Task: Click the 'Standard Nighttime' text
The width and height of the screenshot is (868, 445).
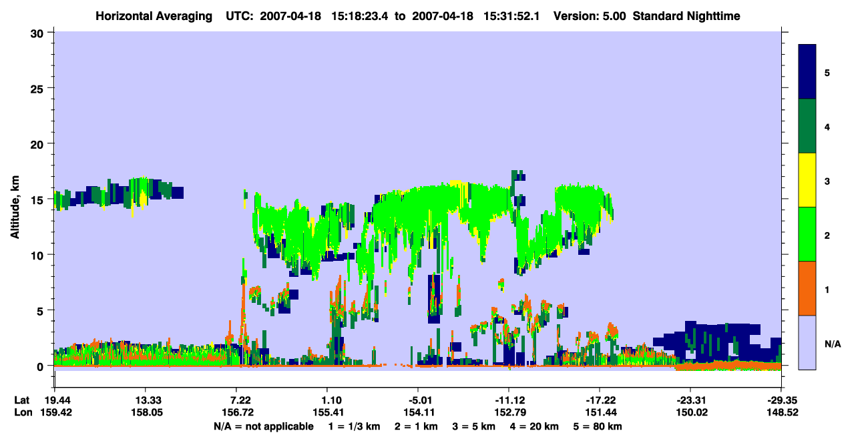Action: point(686,15)
